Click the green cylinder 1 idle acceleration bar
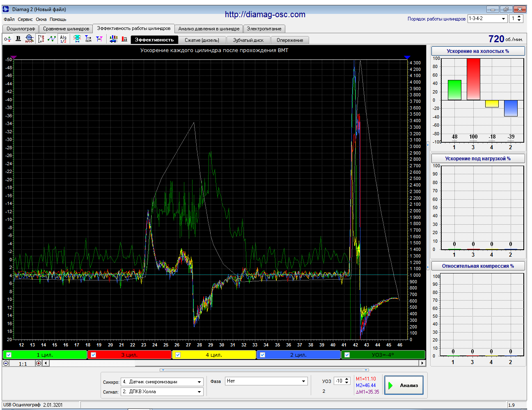Screen dimensions: 532x410 pos(454,90)
